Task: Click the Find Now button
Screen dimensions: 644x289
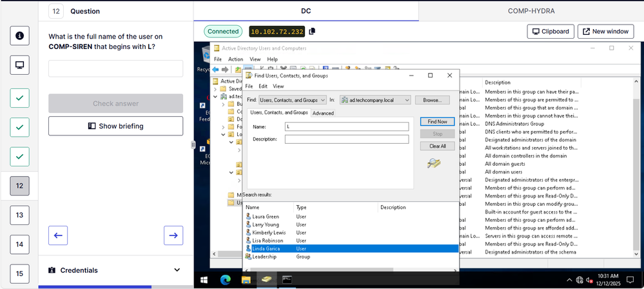Action: point(437,121)
